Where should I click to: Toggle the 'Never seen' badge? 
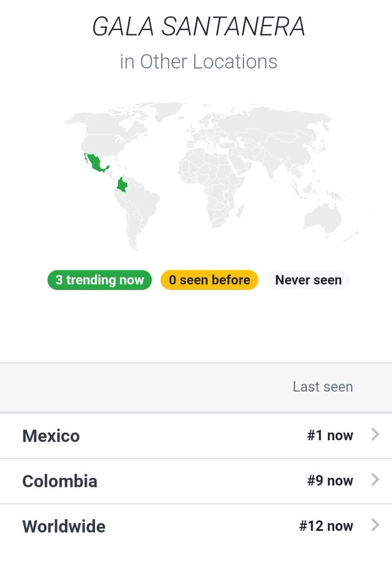click(308, 280)
